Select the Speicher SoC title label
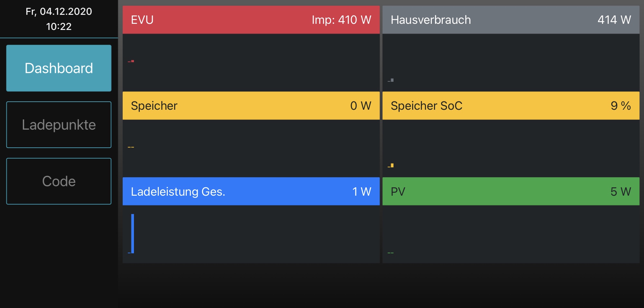 point(426,106)
